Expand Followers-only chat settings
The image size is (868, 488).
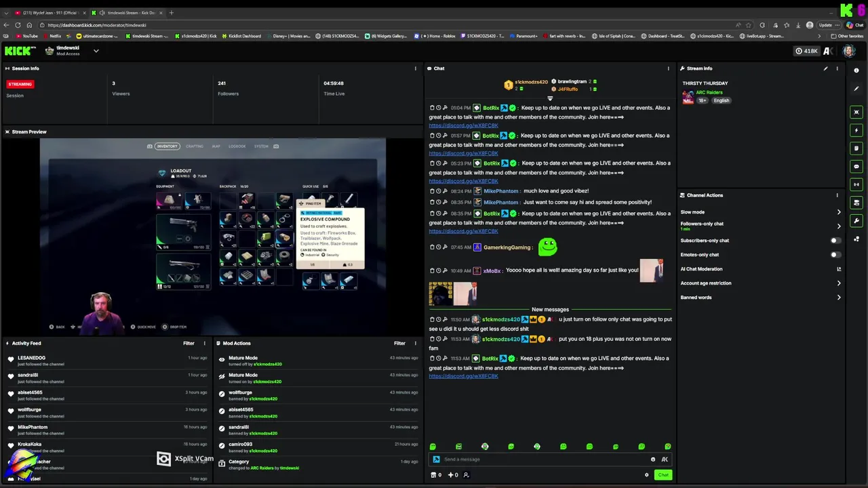[x=760, y=226]
